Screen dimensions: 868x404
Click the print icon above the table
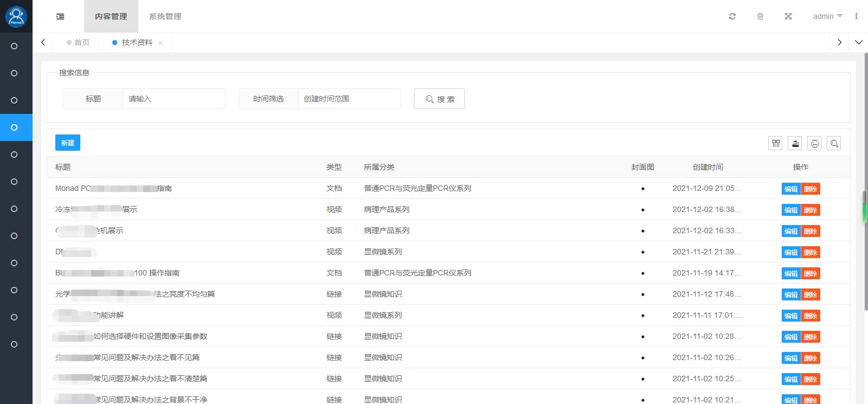pyautogui.click(x=814, y=143)
